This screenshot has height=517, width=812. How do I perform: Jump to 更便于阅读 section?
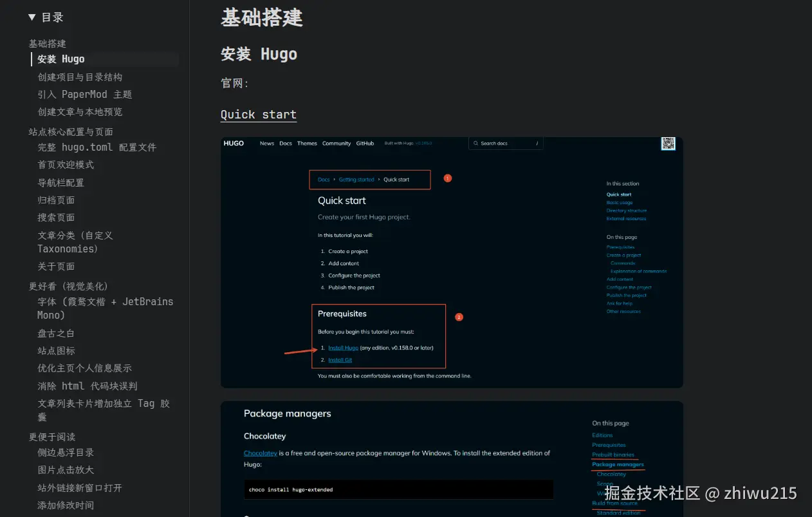(52, 437)
